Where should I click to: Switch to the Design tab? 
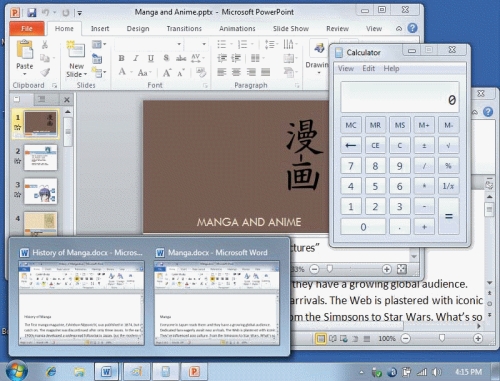tap(138, 29)
